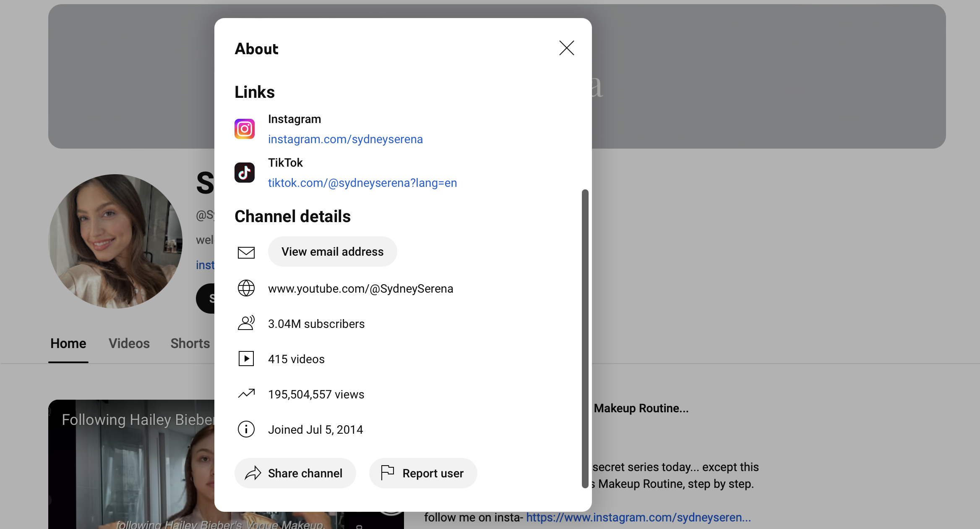
Task: Click the Share channel button
Action: (295, 473)
